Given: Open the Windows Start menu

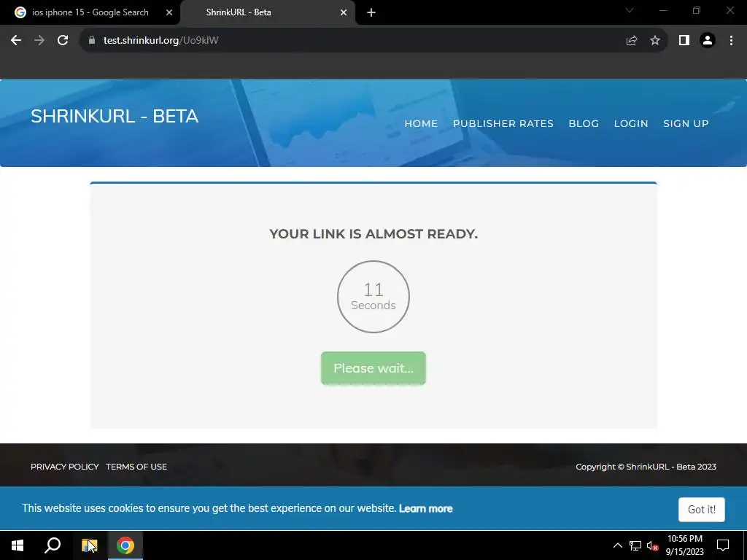Looking at the screenshot, I should (x=18, y=545).
